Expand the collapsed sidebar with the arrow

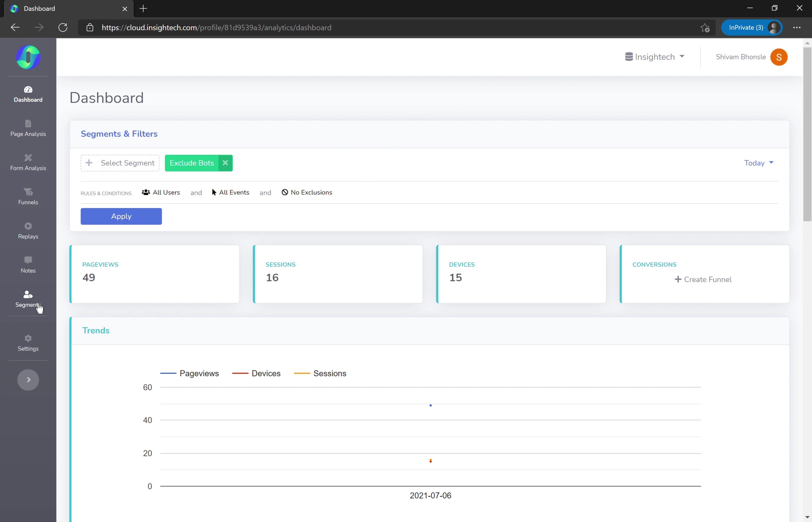click(28, 380)
